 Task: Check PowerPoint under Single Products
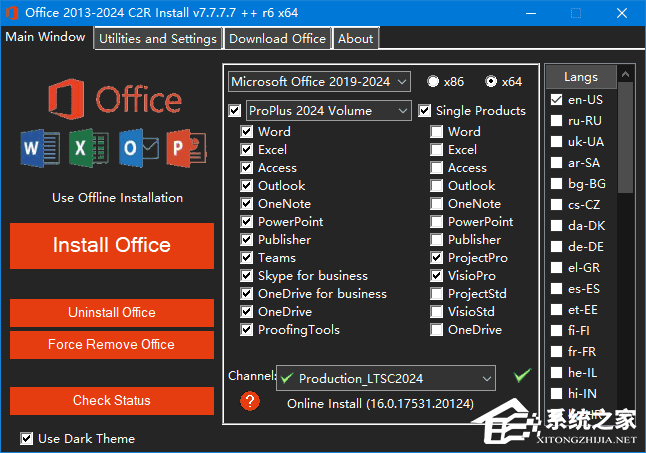click(x=437, y=222)
